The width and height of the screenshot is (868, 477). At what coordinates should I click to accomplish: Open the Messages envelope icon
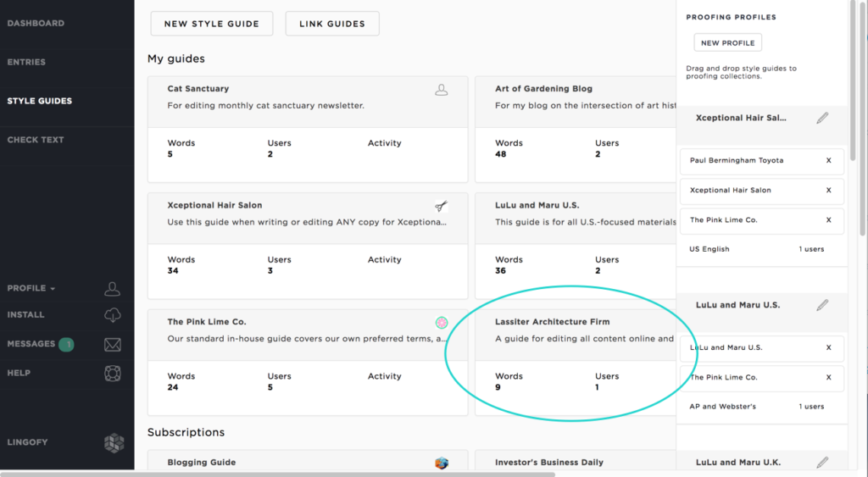[113, 344]
